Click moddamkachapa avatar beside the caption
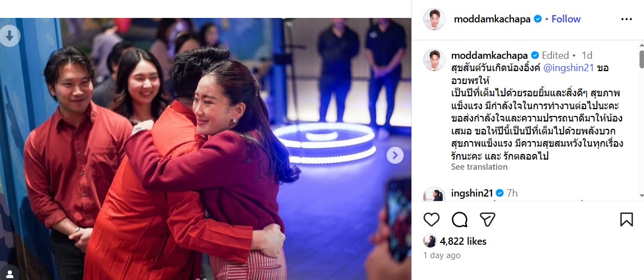The image size is (644, 280). [x=434, y=60]
